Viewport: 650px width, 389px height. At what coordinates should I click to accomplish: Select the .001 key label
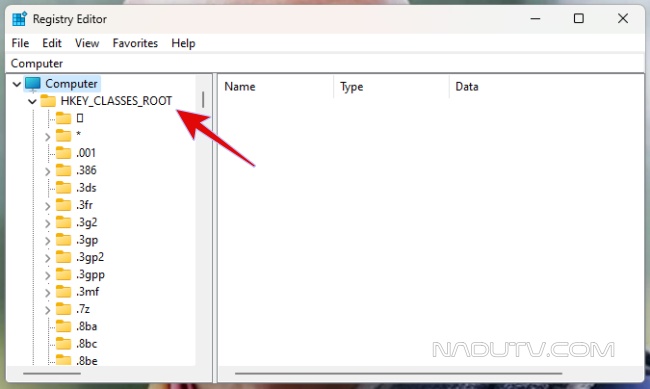click(x=86, y=153)
